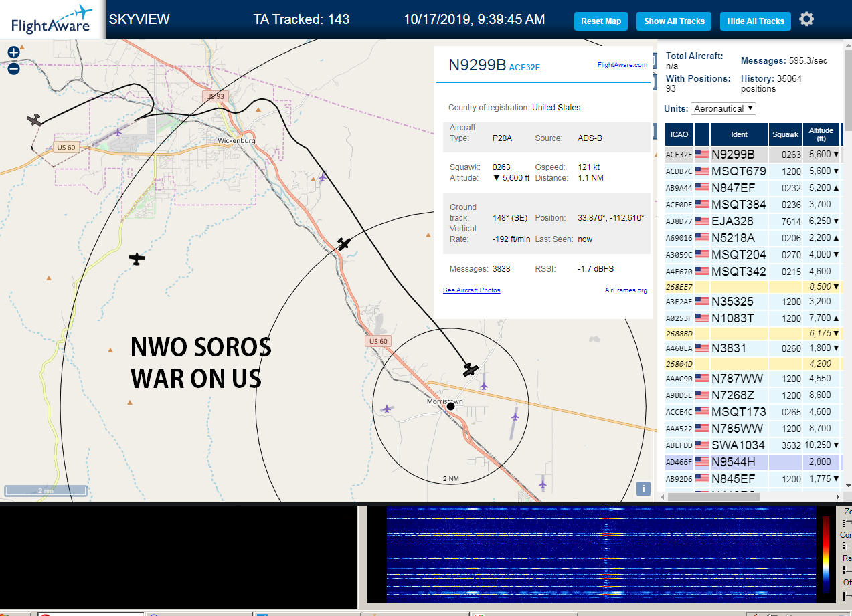Sort table by Squawk column header
The image size is (852, 616).
786,134
